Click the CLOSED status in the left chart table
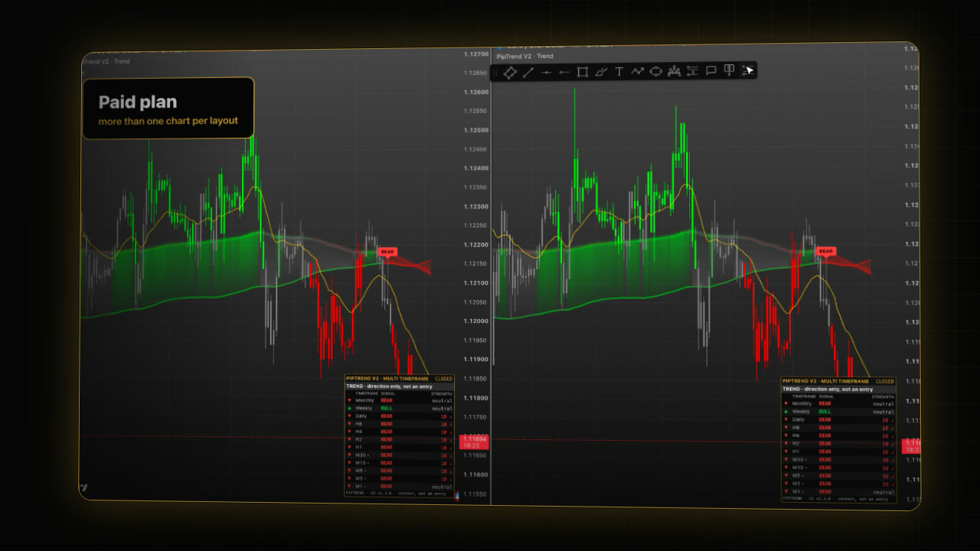Screen dimensions: 980x551 click(444, 378)
